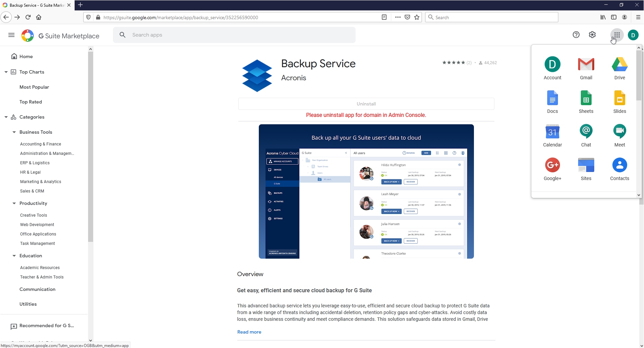Click the Search apps field
644x348 pixels.
tap(234, 35)
